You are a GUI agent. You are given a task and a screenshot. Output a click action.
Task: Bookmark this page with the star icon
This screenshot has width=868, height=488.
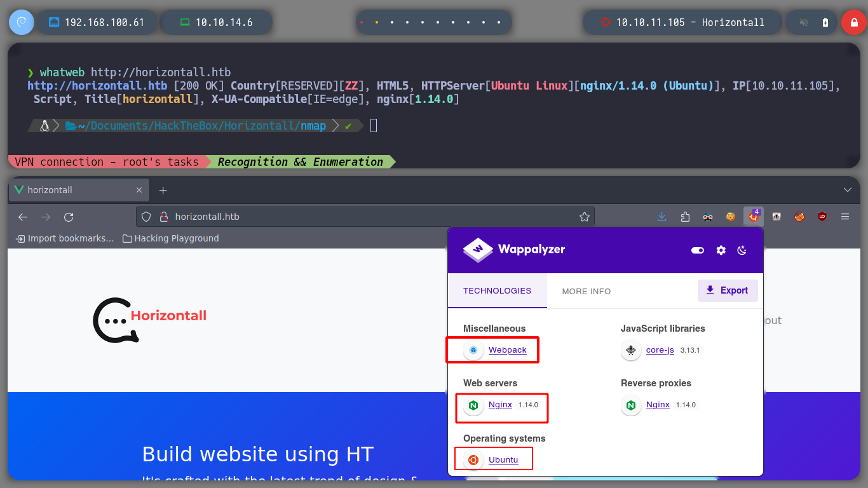[x=585, y=217]
